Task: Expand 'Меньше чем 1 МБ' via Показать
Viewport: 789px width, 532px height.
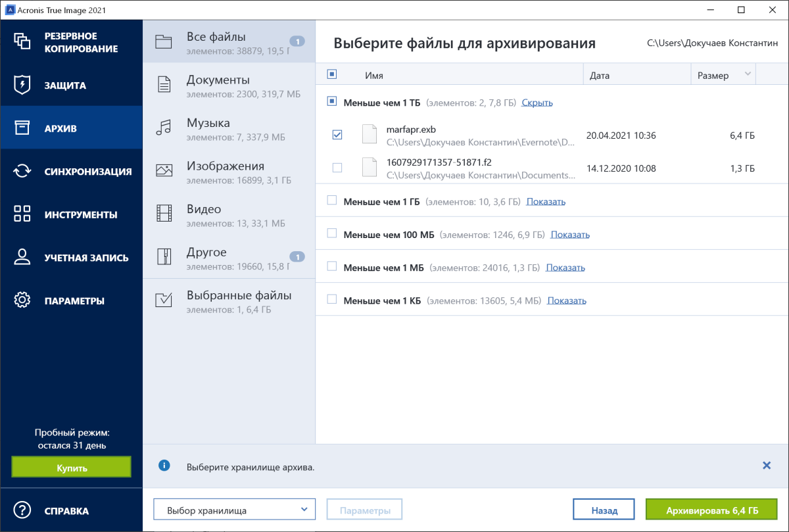Action: tap(565, 267)
